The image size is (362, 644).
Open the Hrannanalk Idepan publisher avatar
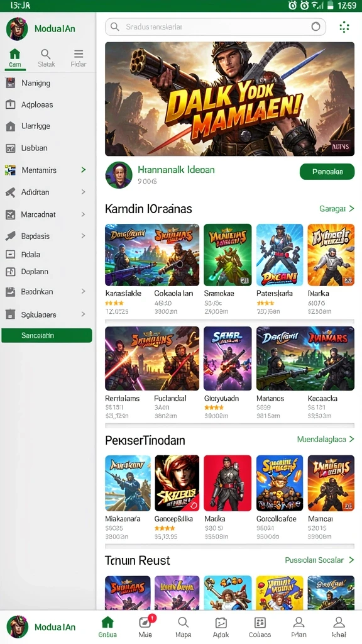click(119, 175)
